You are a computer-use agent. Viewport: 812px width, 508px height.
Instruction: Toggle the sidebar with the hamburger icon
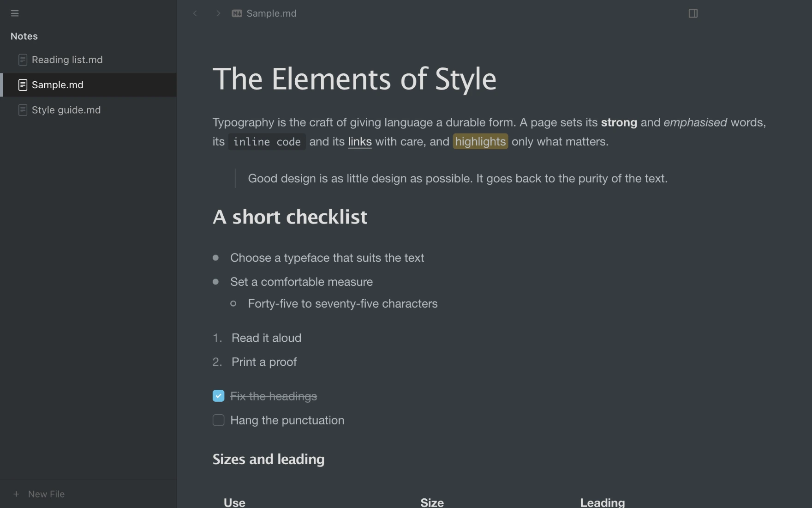click(15, 13)
